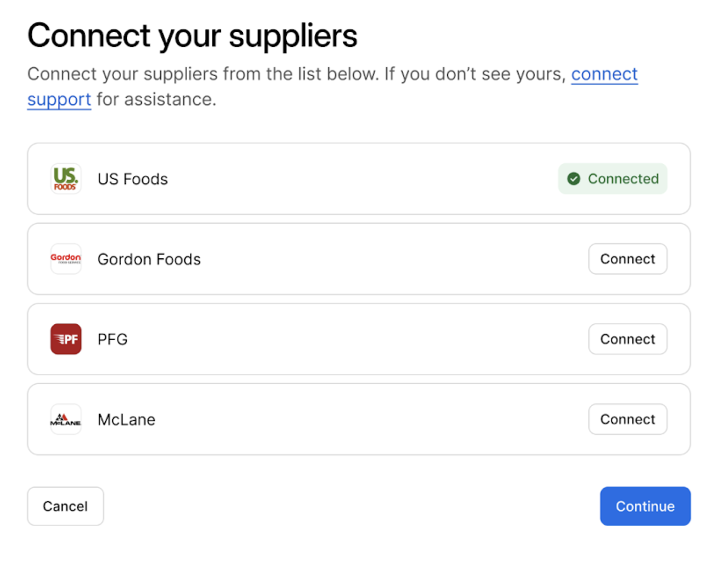The image size is (726, 562).
Task: Click the red PFG logo icon
Action: [66, 339]
